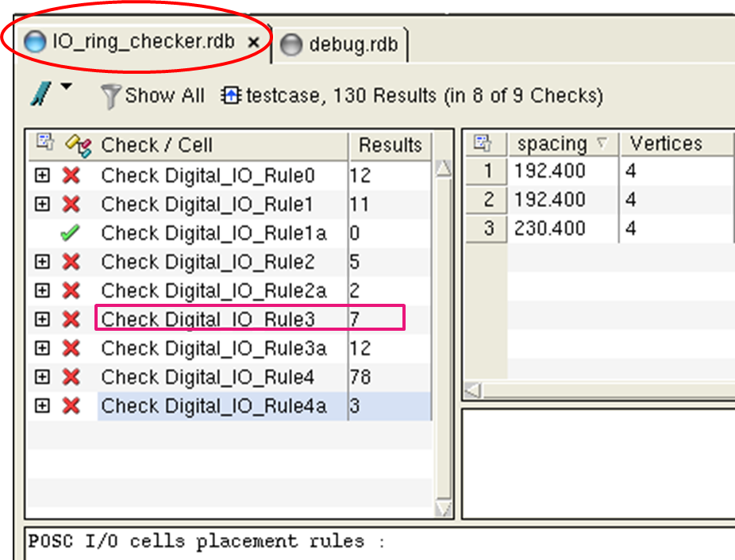The width and height of the screenshot is (735, 560).
Task: Select Check Digital_IO_Rule2a row
Action: tap(229, 290)
